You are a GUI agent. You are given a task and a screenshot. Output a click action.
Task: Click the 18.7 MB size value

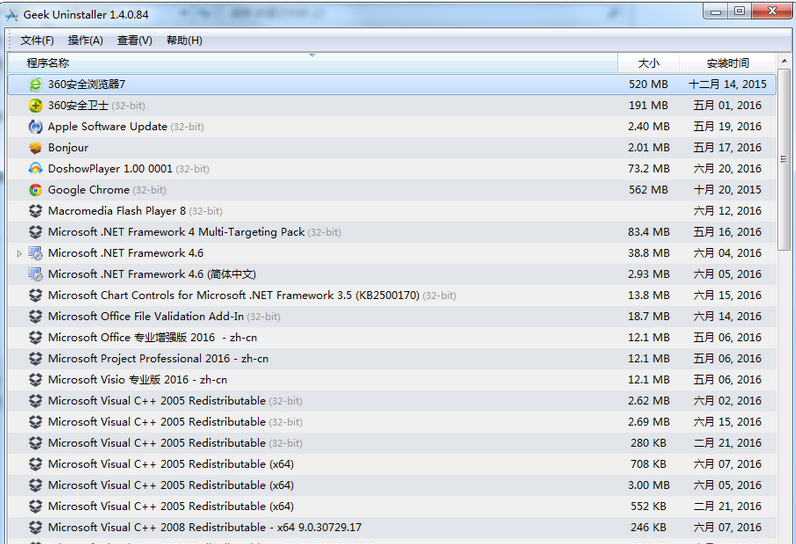648,316
